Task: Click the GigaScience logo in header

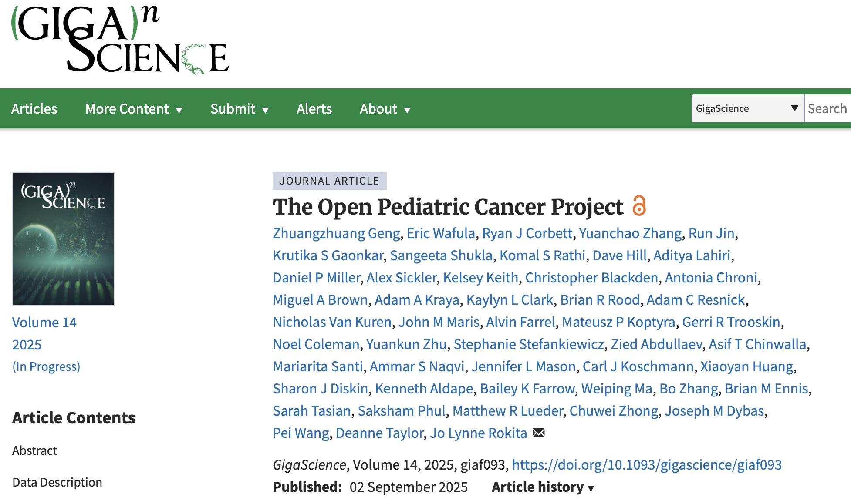Action: click(120, 40)
